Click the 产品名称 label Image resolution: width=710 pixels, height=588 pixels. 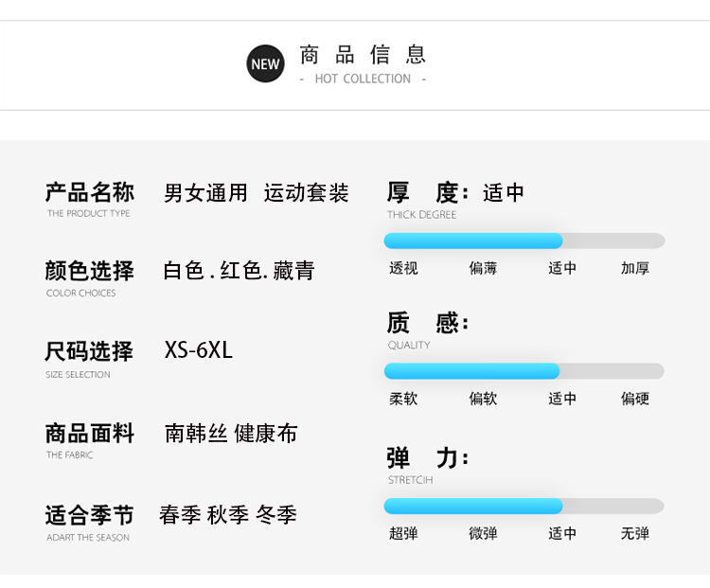coord(90,192)
